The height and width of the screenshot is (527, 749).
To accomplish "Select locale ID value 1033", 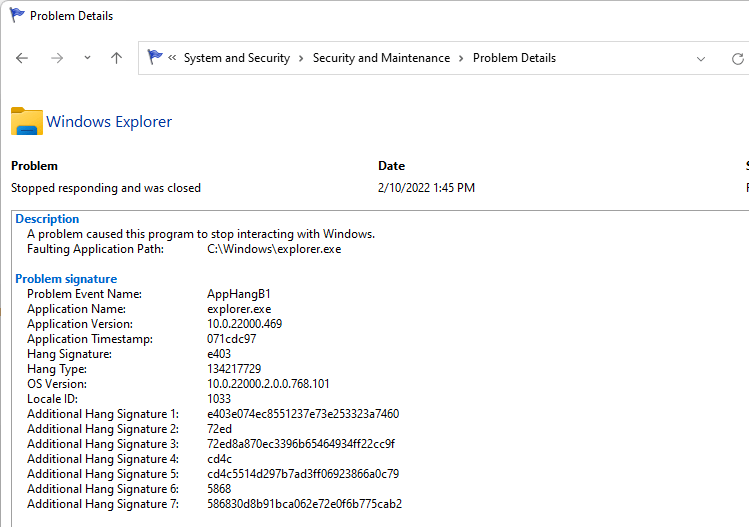I will [x=219, y=399].
